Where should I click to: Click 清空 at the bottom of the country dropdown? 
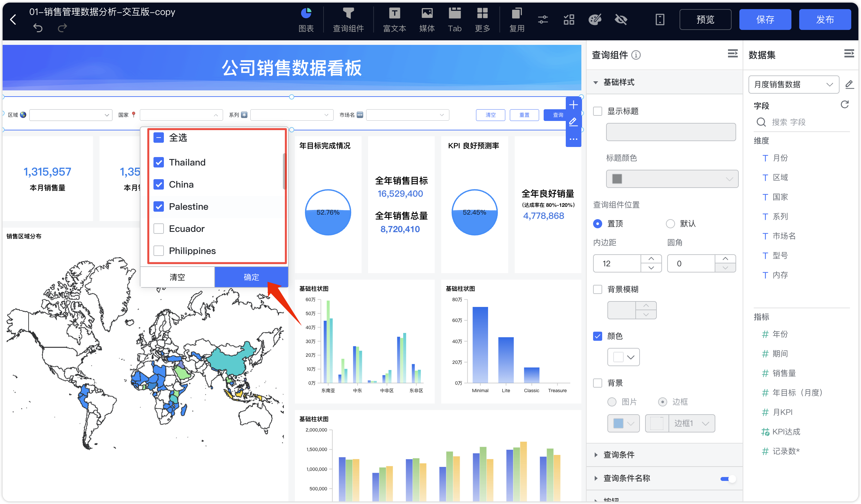click(x=177, y=277)
